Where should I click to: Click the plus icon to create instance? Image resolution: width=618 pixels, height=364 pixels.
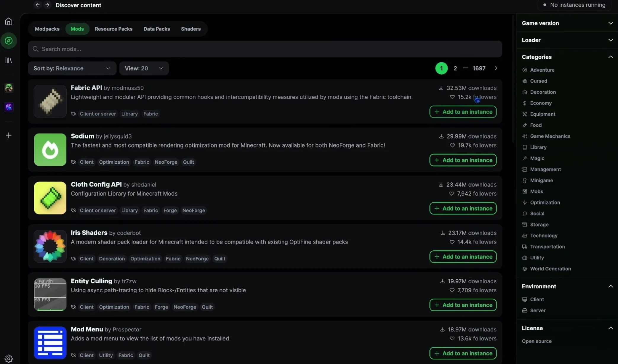tap(9, 135)
